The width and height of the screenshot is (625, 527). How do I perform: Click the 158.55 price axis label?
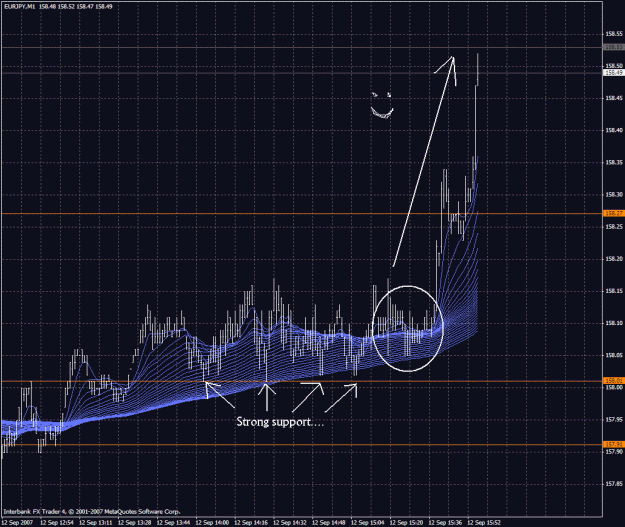[x=614, y=34]
